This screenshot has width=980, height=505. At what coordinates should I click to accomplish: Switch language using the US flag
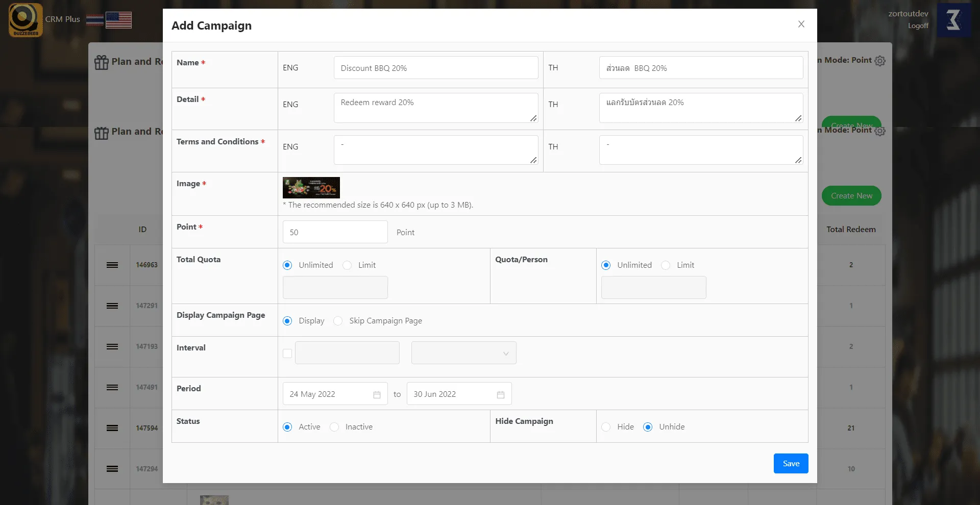118,20
